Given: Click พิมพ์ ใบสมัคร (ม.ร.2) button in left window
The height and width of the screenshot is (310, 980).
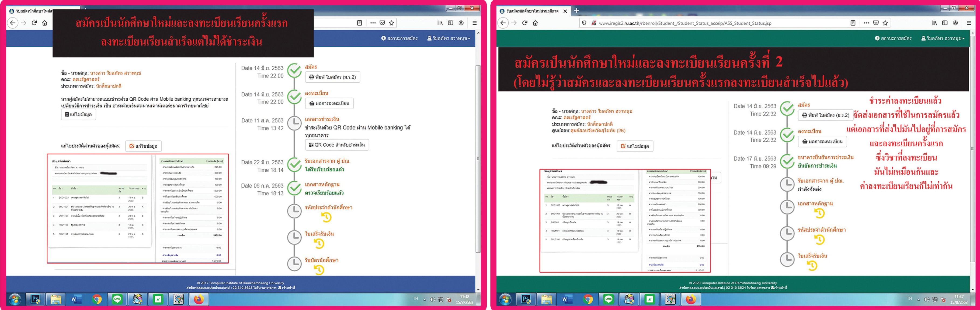Looking at the screenshot, I should tap(332, 77).
